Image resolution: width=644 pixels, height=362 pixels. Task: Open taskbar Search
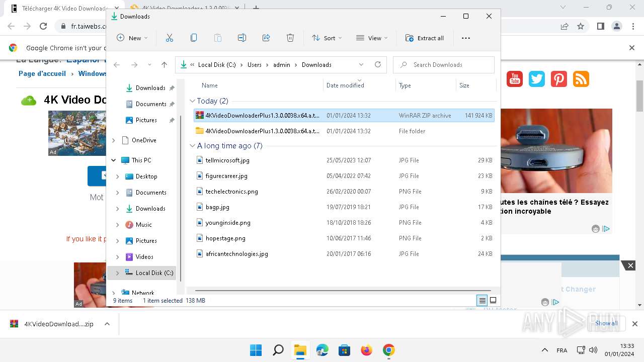(x=278, y=350)
